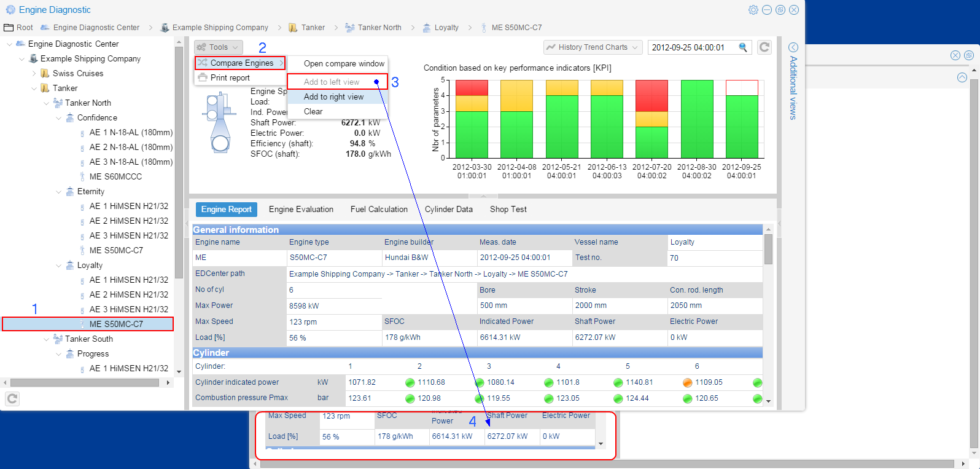Select Eternity ME S50MC-C7 engine
Viewport: 980px width, 469px height.
coord(116,251)
